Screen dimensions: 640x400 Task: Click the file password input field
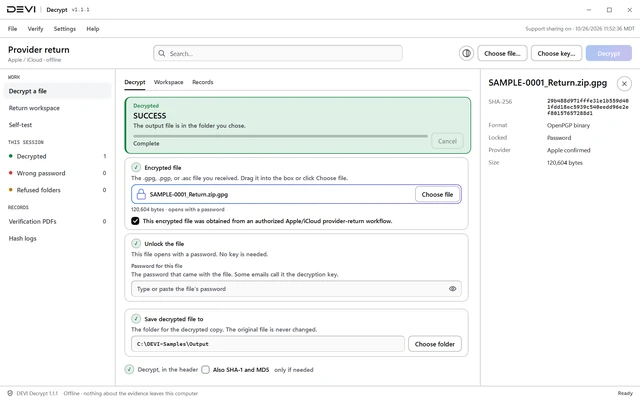click(x=296, y=289)
